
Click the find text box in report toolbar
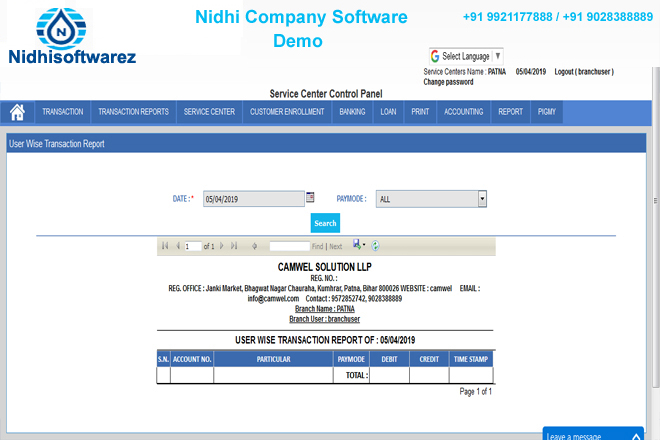pos(290,246)
